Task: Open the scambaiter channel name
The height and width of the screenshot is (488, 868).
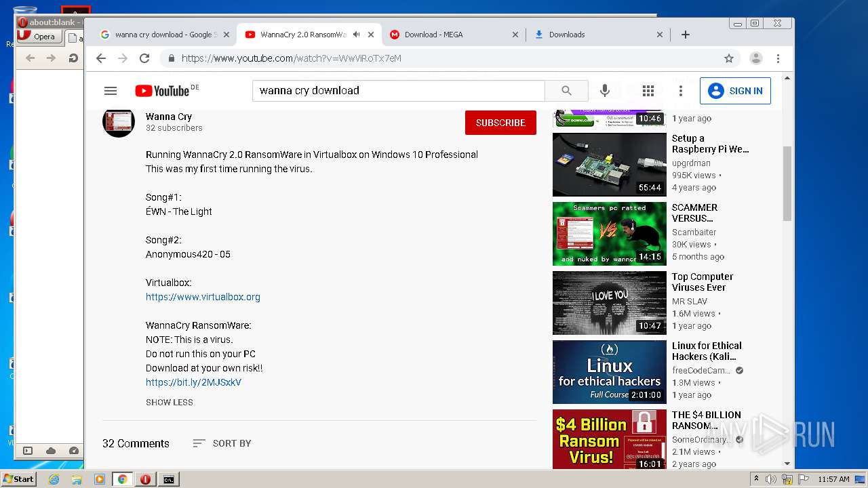Action: [x=694, y=232]
